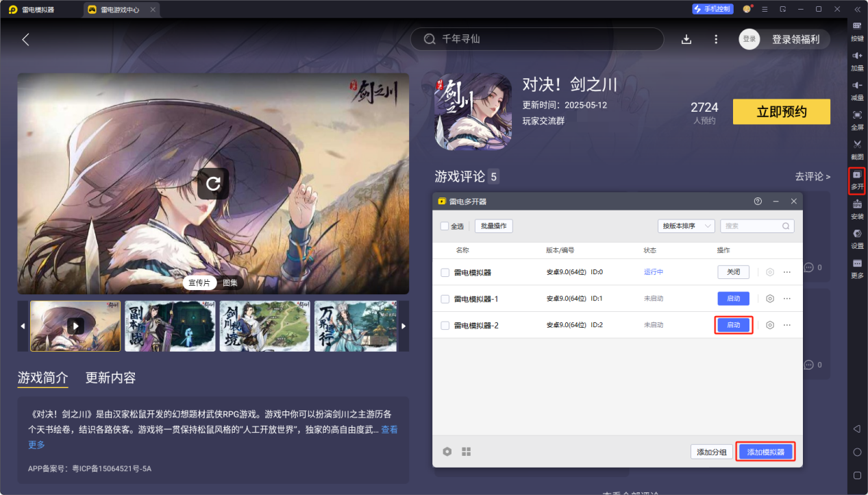The width and height of the screenshot is (868, 495).
Task: Open the 按键 keymapping tool in sidebar
Action: point(857,30)
